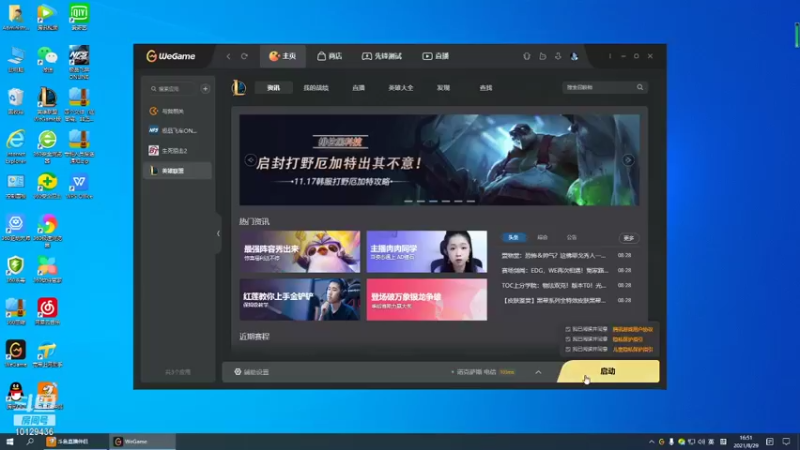Select the QQ penguin desktop shortcut
The width and height of the screenshot is (800, 450).
(x=16, y=395)
